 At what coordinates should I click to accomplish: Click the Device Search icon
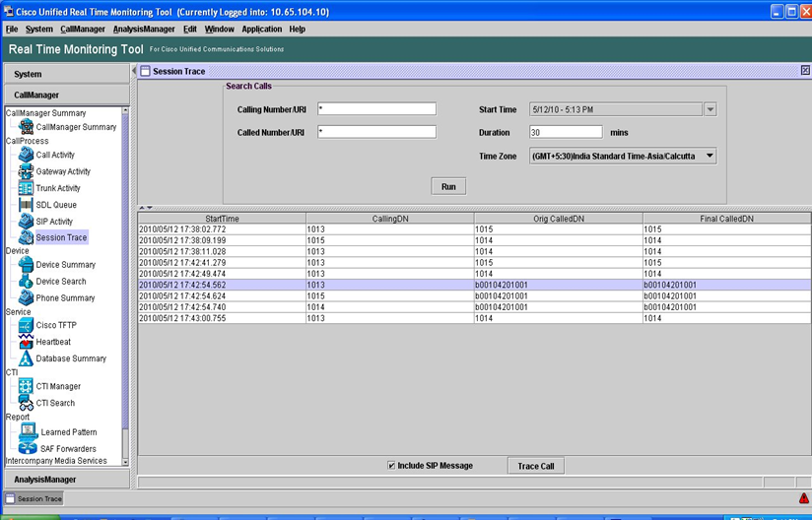pyautogui.click(x=26, y=281)
